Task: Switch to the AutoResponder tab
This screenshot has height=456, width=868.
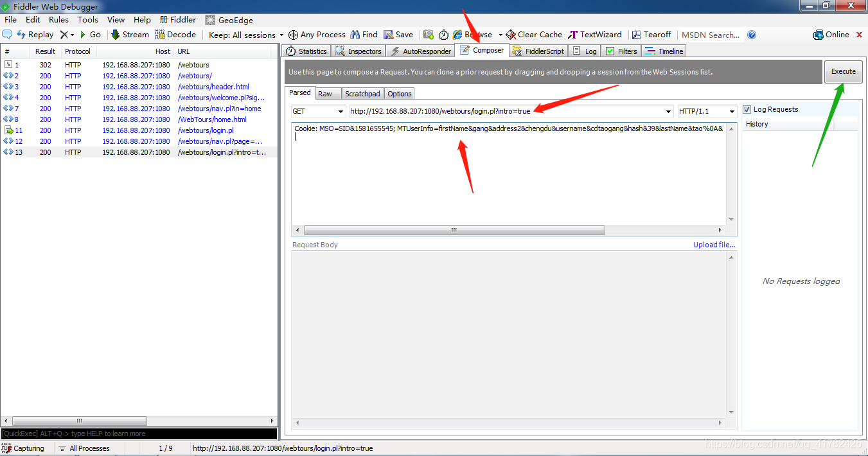Action: pyautogui.click(x=420, y=51)
